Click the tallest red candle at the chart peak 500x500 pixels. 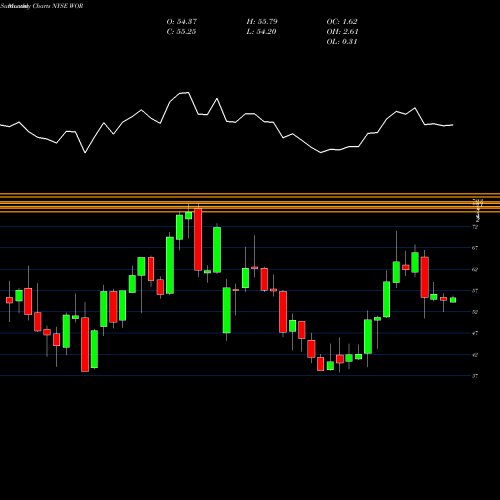coord(198,239)
